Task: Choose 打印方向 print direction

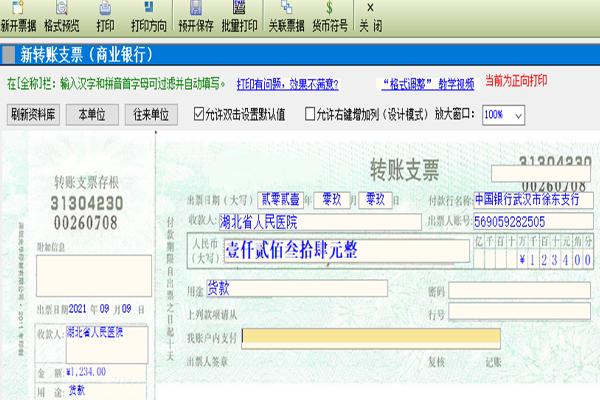Action: (x=149, y=17)
